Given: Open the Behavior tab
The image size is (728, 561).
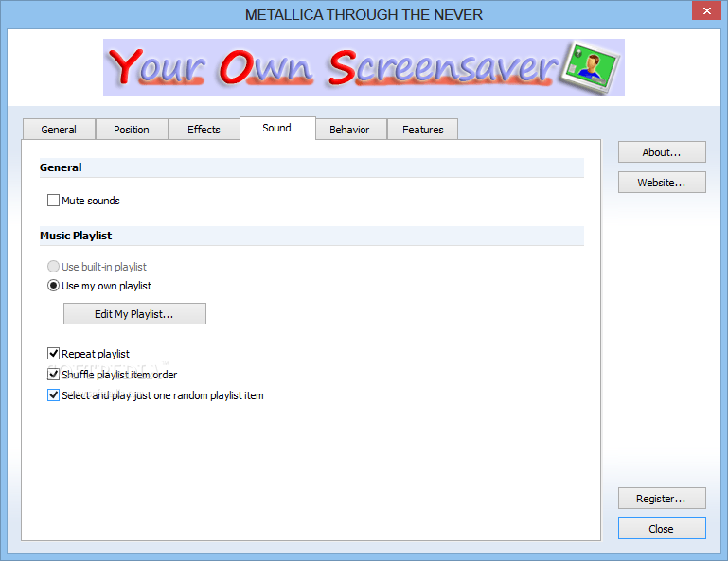Looking at the screenshot, I should tap(350, 130).
